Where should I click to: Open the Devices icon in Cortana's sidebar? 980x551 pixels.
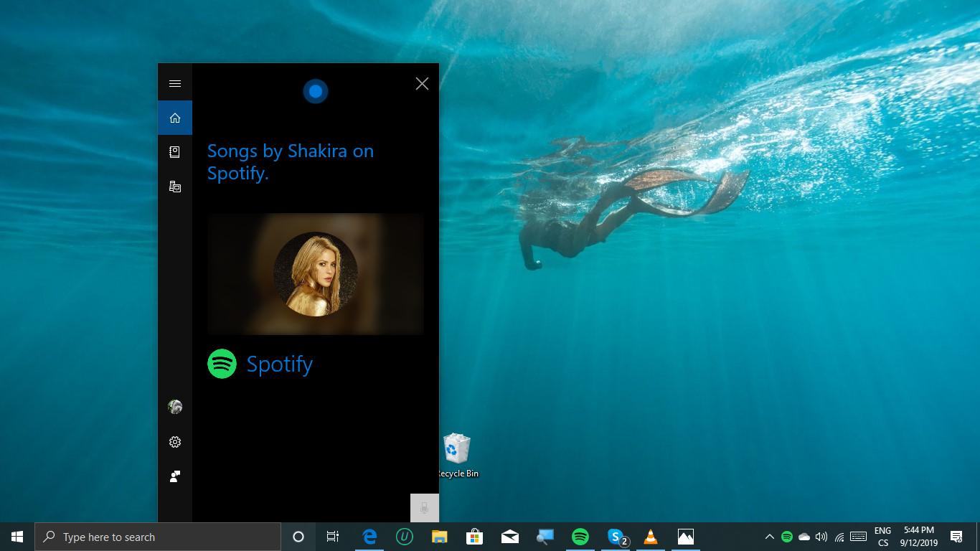pyautogui.click(x=175, y=187)
